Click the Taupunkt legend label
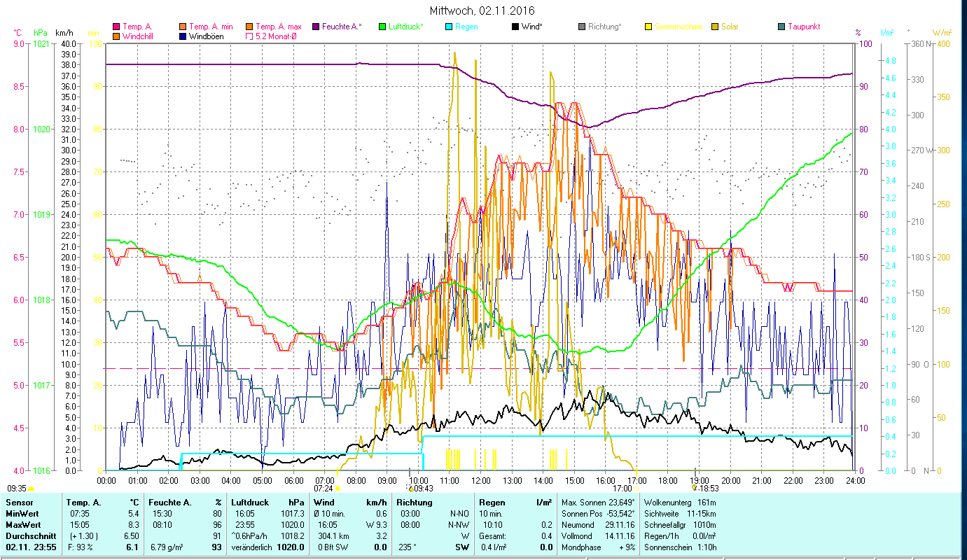This screenshot has height=560, width=967. (x=803, y=27)
